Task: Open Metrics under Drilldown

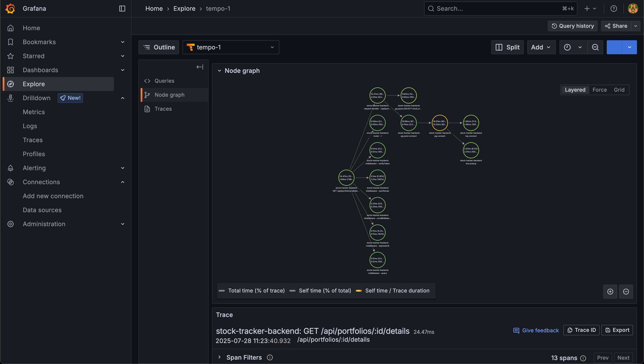Action: (34, 112)
